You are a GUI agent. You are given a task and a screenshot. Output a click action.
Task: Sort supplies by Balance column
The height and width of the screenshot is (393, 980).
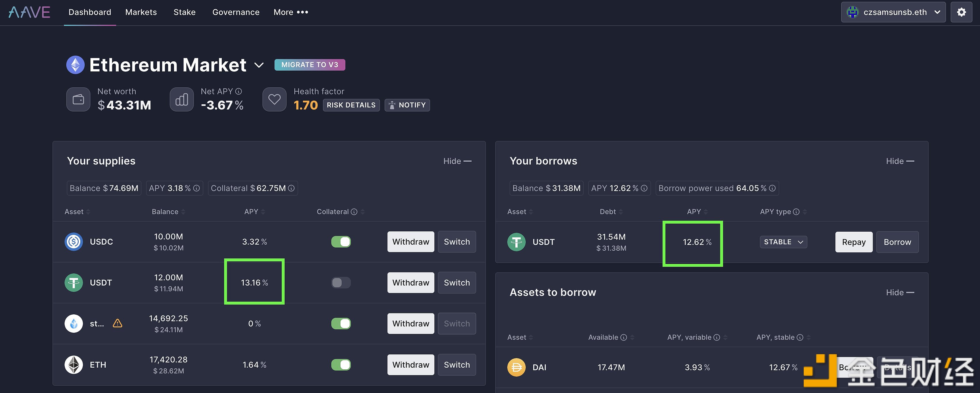tap(168, 212)
